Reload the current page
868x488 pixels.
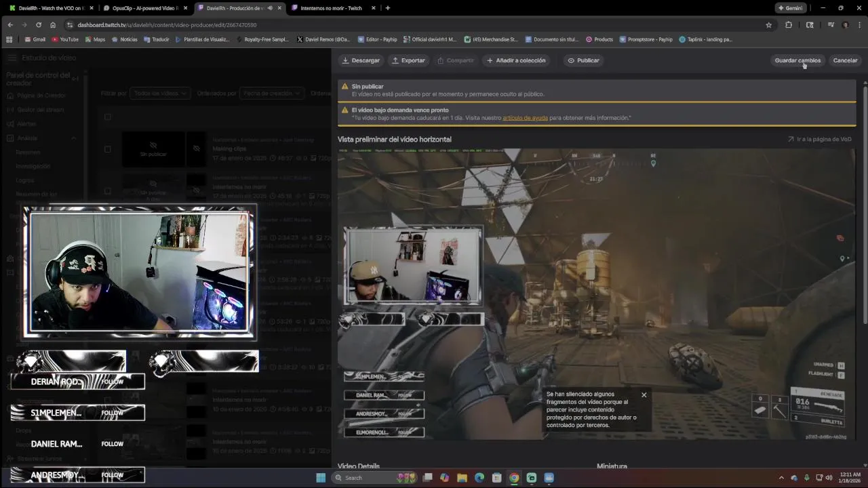(38, 25)
